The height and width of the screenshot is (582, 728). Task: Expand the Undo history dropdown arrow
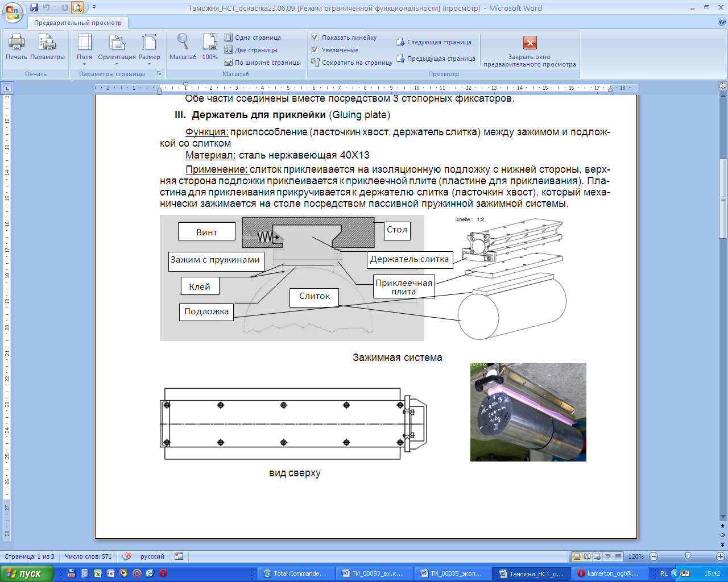pyautogui.click(x=55, y=8)
